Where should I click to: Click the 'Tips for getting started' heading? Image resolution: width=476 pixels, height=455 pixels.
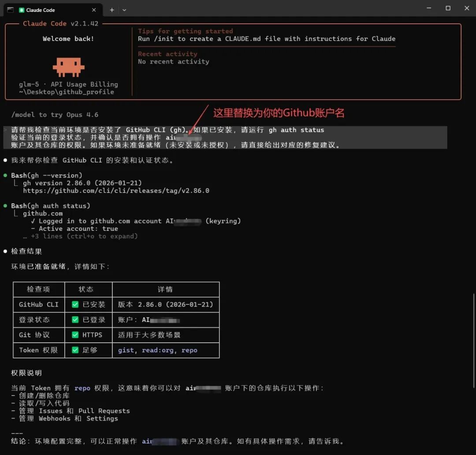click(x=185, y=31)
